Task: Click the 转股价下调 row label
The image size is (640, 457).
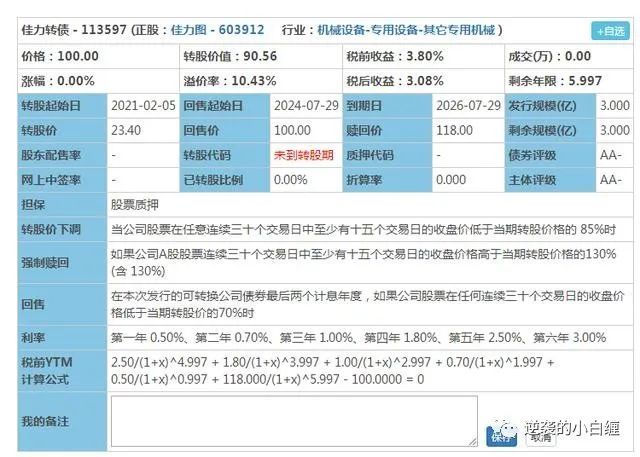Action: tap(62, 229)
